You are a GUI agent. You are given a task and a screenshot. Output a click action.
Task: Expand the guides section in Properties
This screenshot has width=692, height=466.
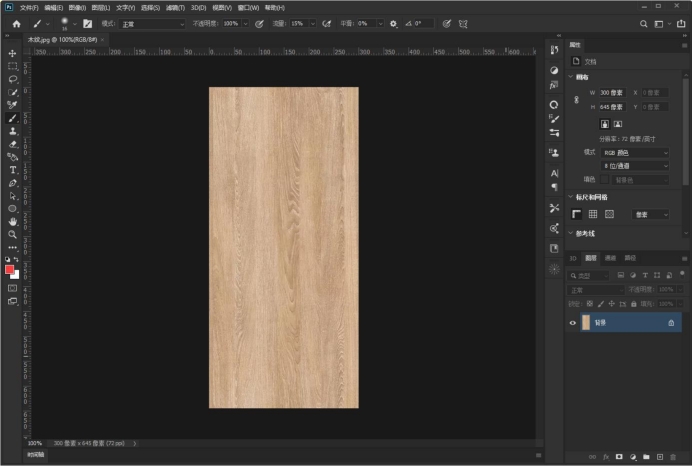coord(571,233)
